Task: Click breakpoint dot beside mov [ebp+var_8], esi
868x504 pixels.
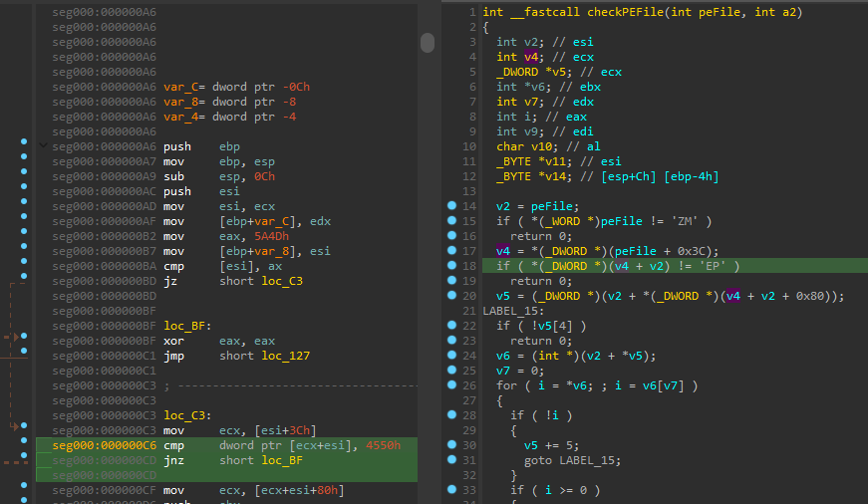Action: pyautogui.click(x=24, y=246)
